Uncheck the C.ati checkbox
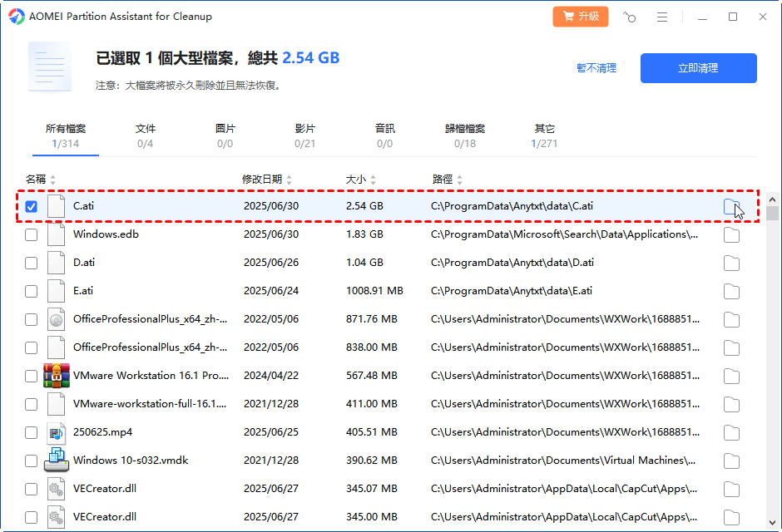The width and height of the screenshot is (782, 532). coord(31,206)
